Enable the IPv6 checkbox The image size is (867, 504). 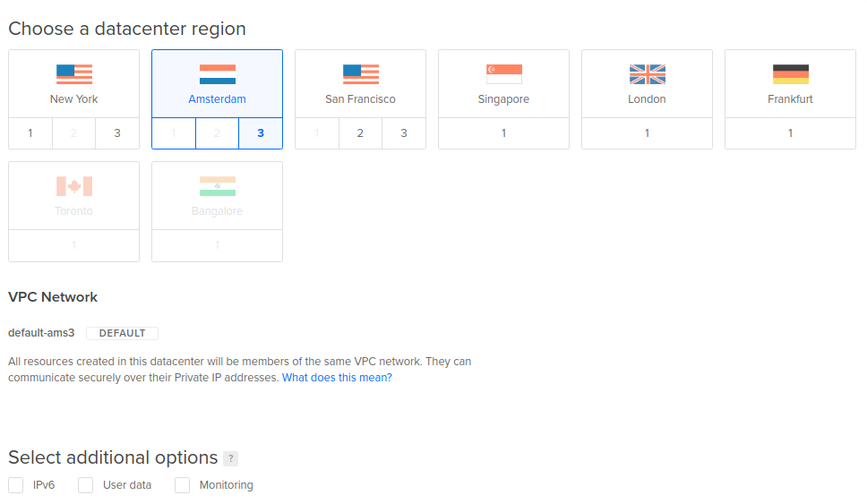point(16,485)
